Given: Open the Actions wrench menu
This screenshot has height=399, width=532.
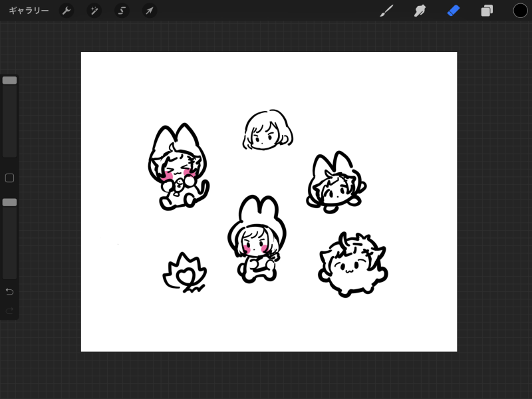Looking at the screenshot, I should click(x=66, y=11).
